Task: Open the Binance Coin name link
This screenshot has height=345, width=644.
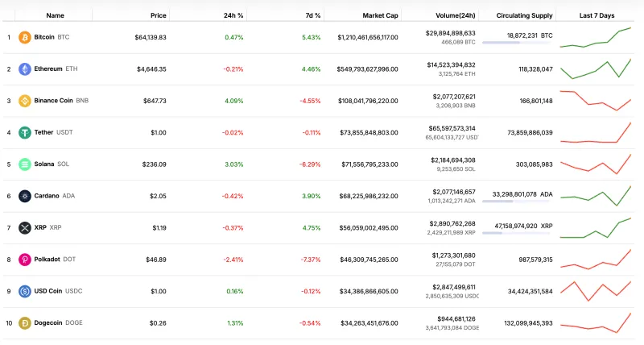Action: point(53,100)
